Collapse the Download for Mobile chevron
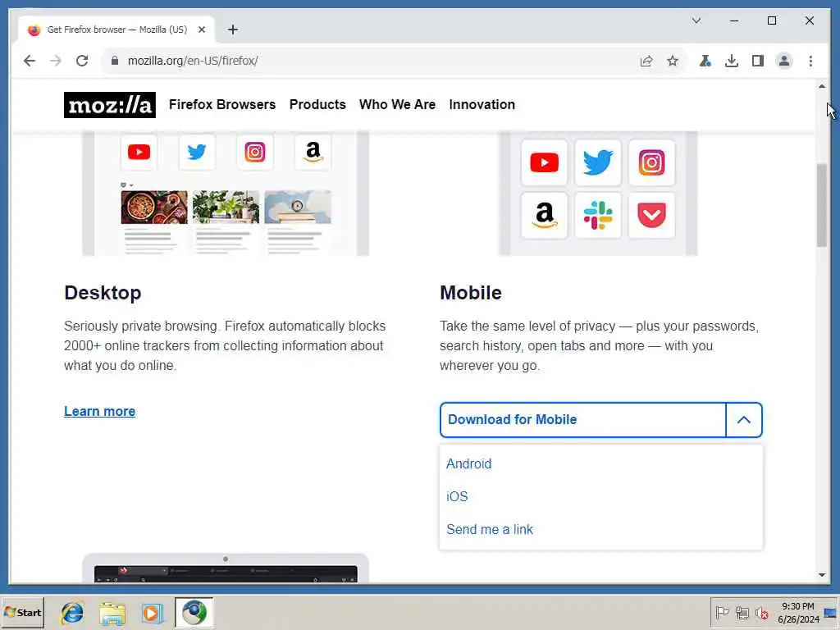 pyautogui.click(x=743, y=419)
